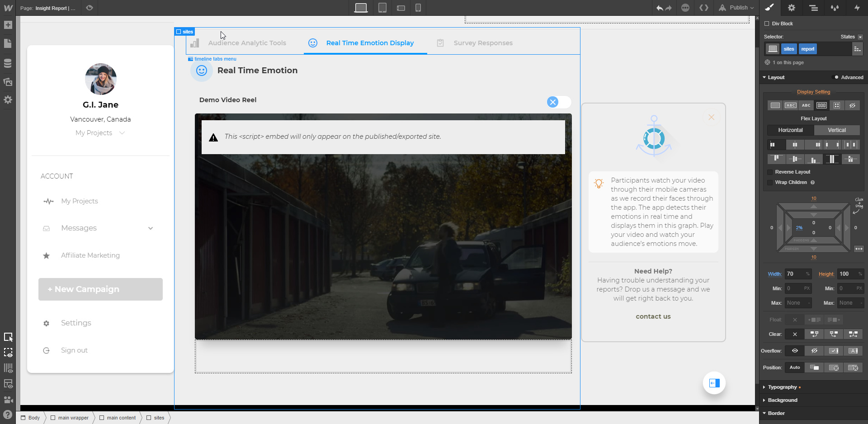
Task: Redo the last change
Action: (669, 8)
